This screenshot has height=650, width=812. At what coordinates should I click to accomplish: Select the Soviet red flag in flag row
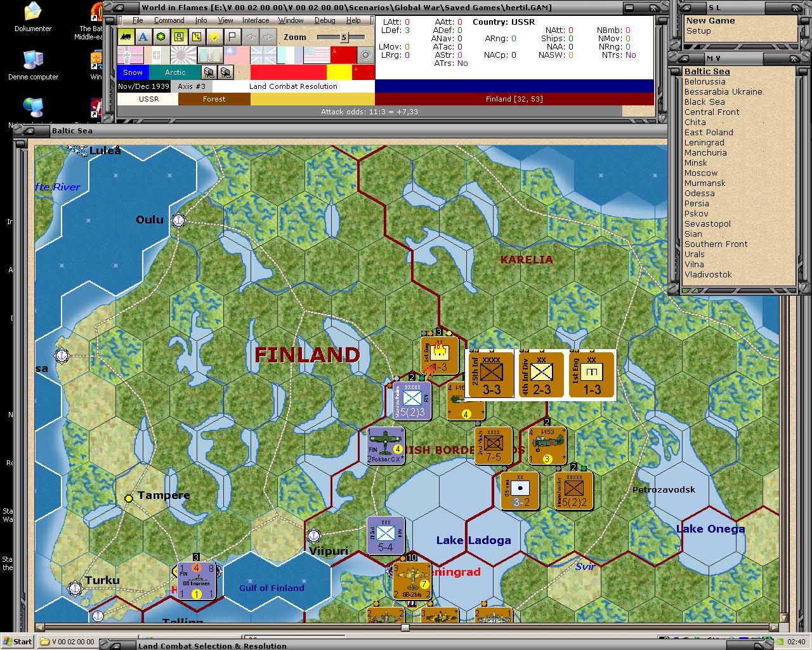click(x=343, y=55)
